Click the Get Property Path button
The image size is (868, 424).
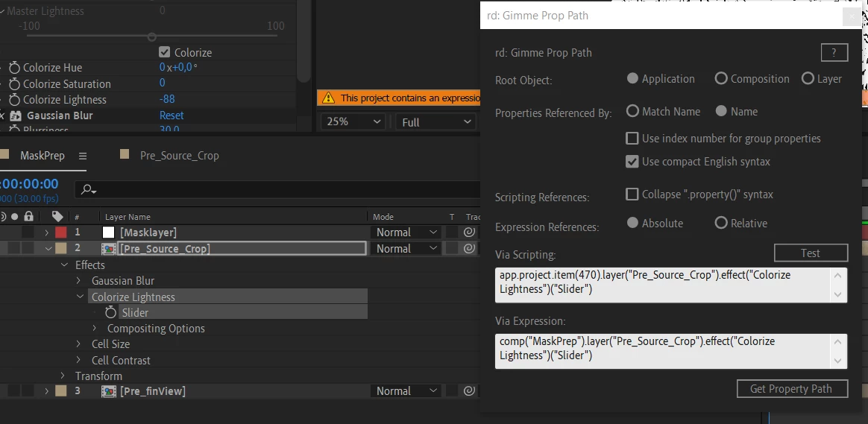[792, 388]
